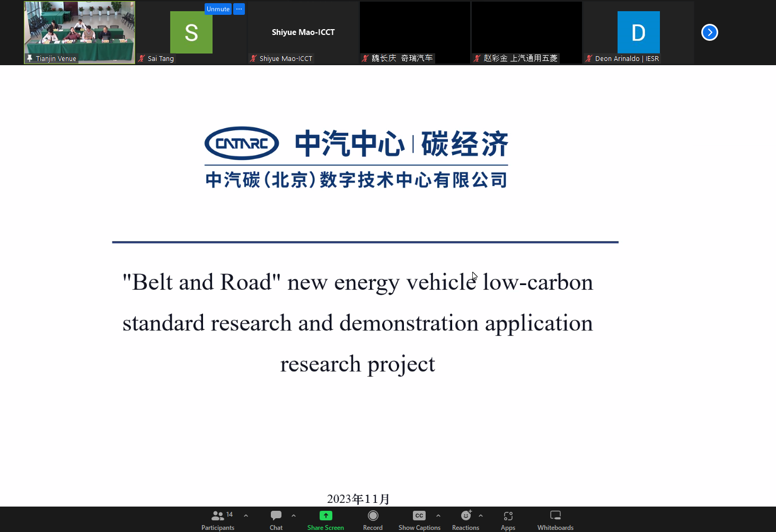
Task: Expand the Show Captions options arrow
Action: coord(438,516)
